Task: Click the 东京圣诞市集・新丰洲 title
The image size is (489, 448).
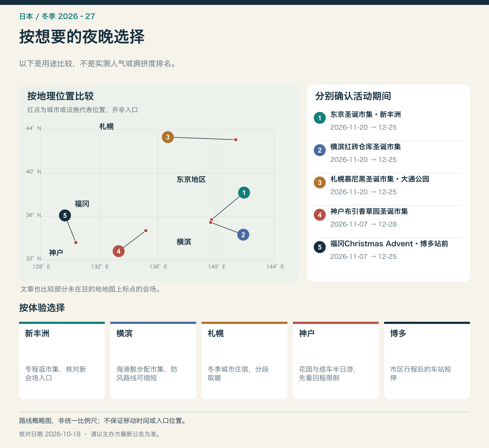Action: tap(365, 115)
